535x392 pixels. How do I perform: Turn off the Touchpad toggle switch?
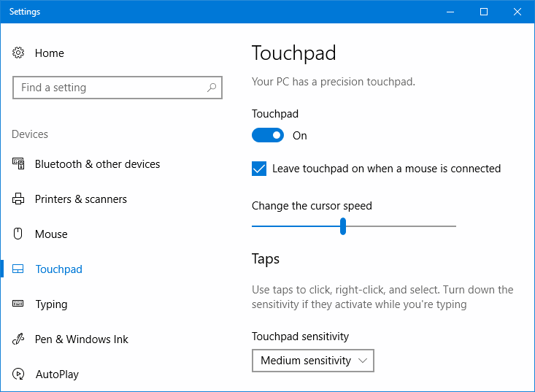pyautogui.click(x=268, y=135)
